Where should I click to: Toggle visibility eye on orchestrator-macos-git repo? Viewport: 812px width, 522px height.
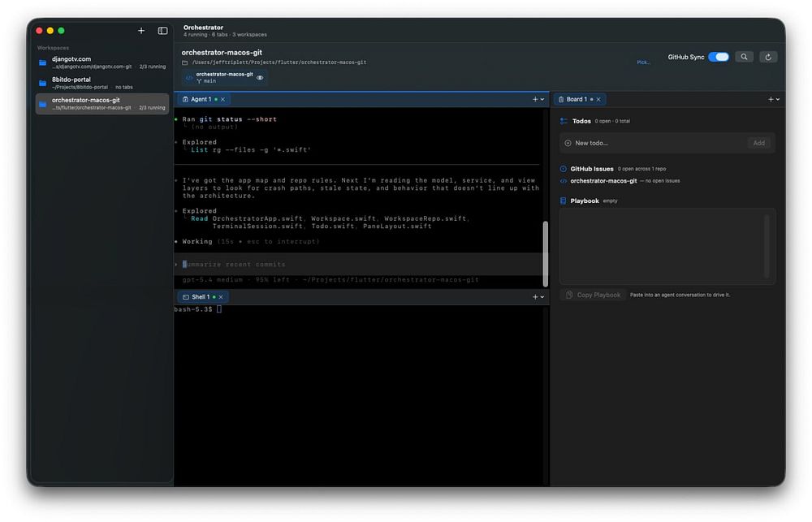coord(260,78)
